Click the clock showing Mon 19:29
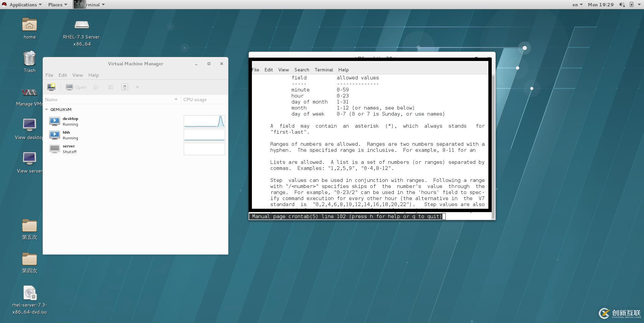Screen dimensions: 644x323 click(x=601, y=5)
